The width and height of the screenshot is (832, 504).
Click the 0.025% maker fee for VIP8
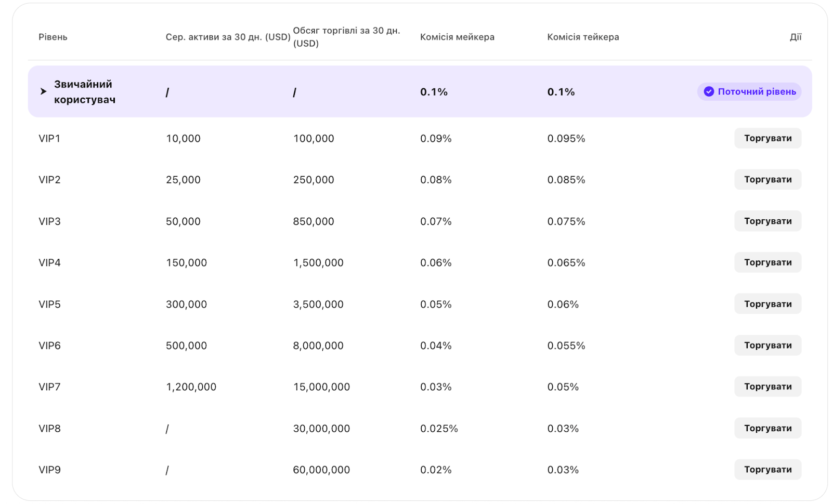439,429
